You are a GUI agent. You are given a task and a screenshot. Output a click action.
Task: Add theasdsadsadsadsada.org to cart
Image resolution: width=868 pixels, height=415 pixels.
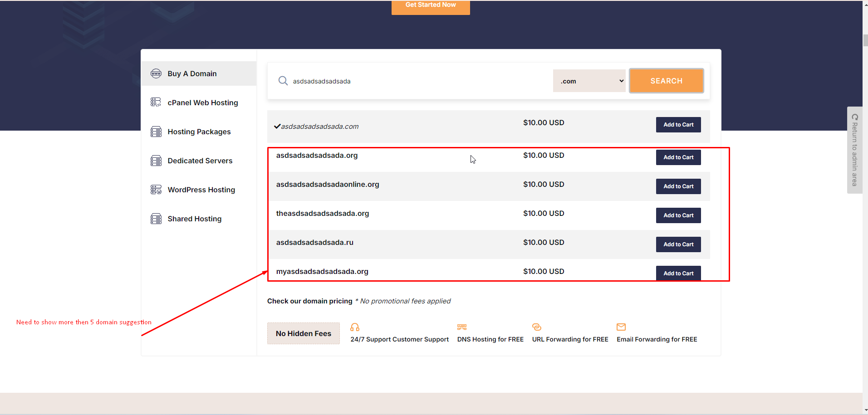(678, 215)
